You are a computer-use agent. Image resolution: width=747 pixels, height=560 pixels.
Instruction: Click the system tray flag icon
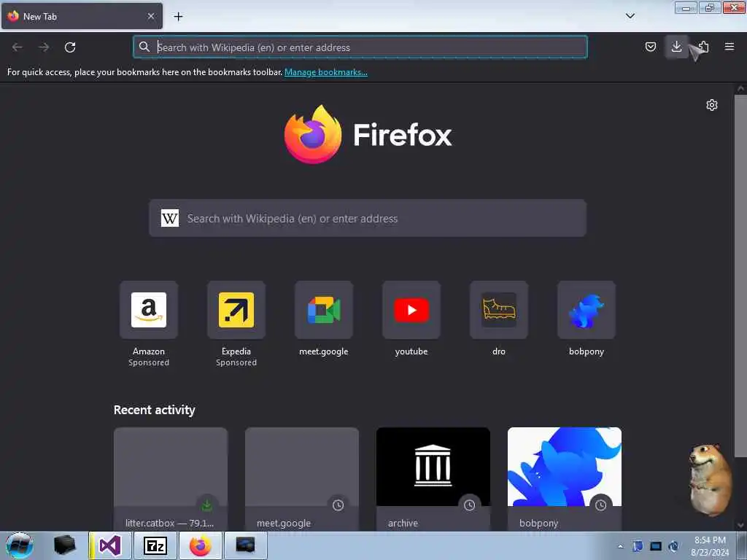638,546
